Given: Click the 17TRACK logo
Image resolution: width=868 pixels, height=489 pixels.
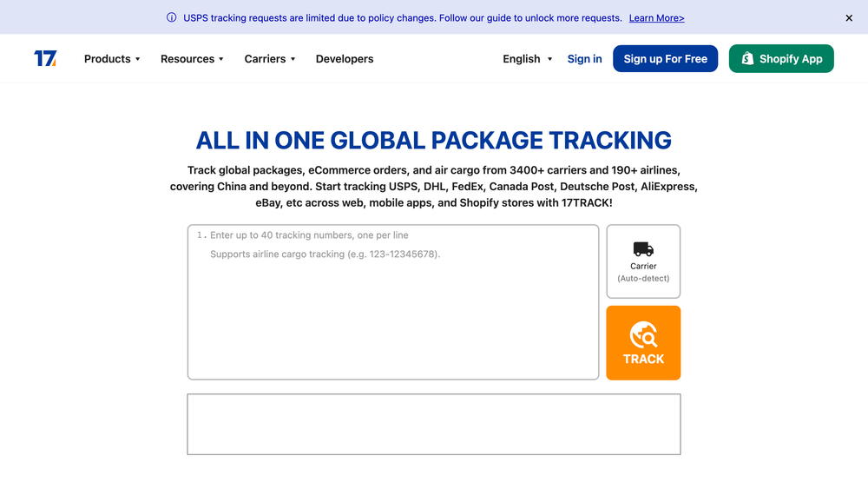Looking at the screenshot, I should tap(45, 59).
